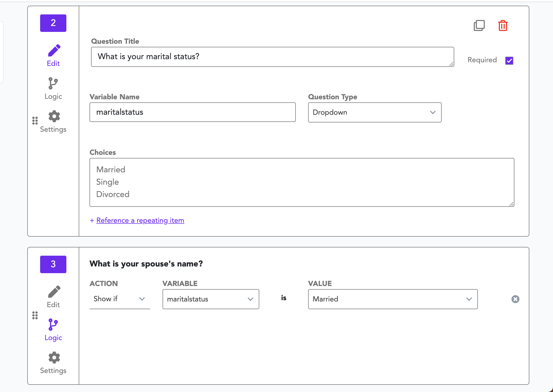Image resolution: width=553 pixels, height=392 pixels.
Task: Open Logic tab for question 2
Action: click(x=53, y=88)
